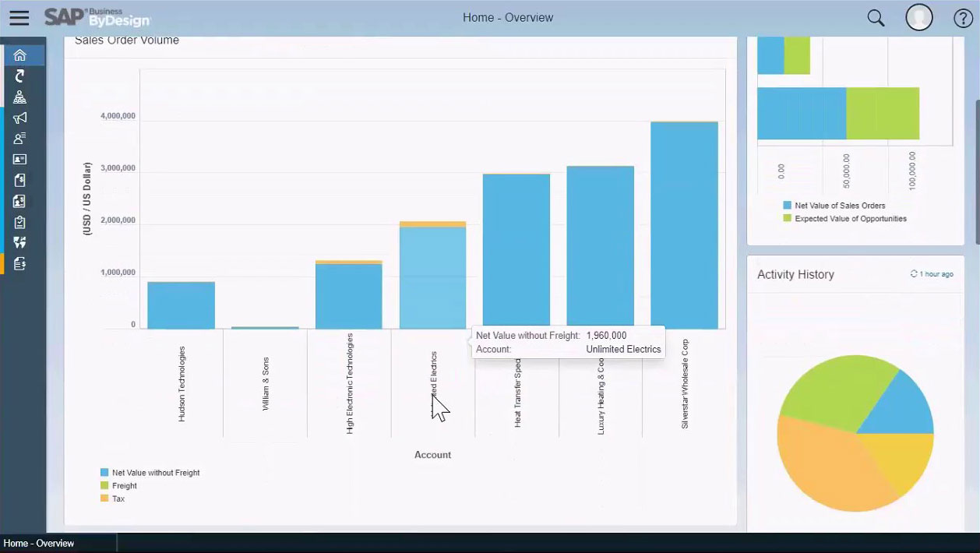Click the Account axis title

click(432, 455)
